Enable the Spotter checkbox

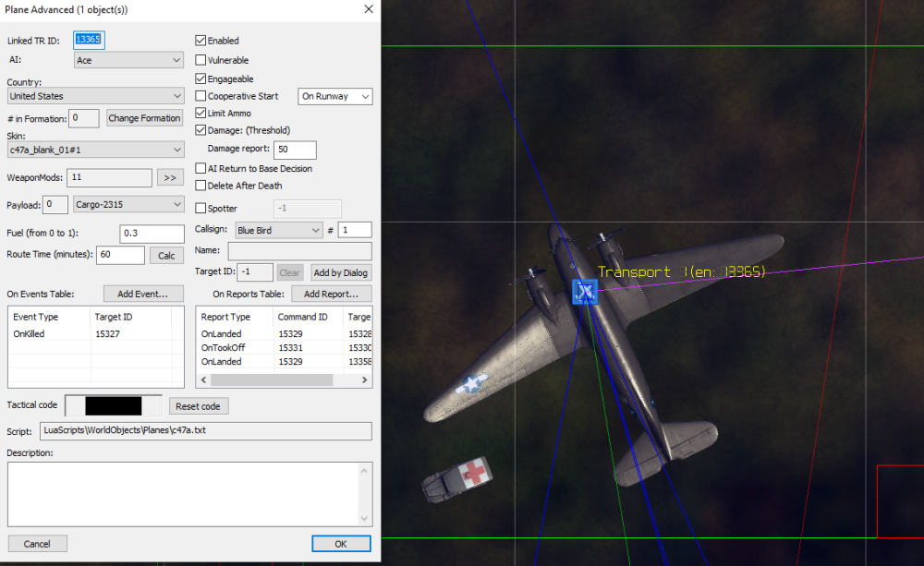(x=201, y=209)
